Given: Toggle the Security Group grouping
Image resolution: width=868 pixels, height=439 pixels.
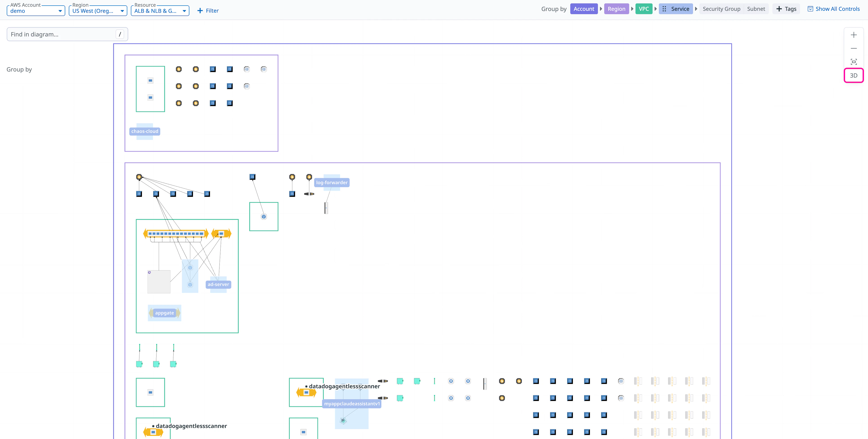Looking at the screenshot, I should point(721,9).
